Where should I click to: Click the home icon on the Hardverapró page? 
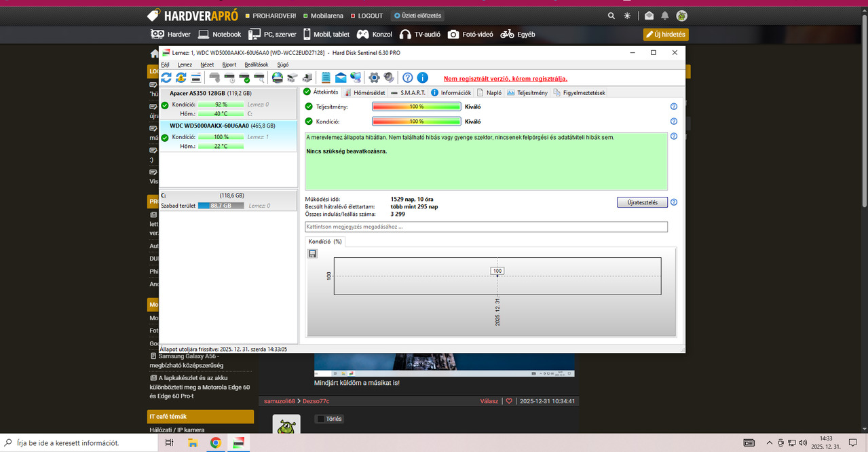point(155,54)
